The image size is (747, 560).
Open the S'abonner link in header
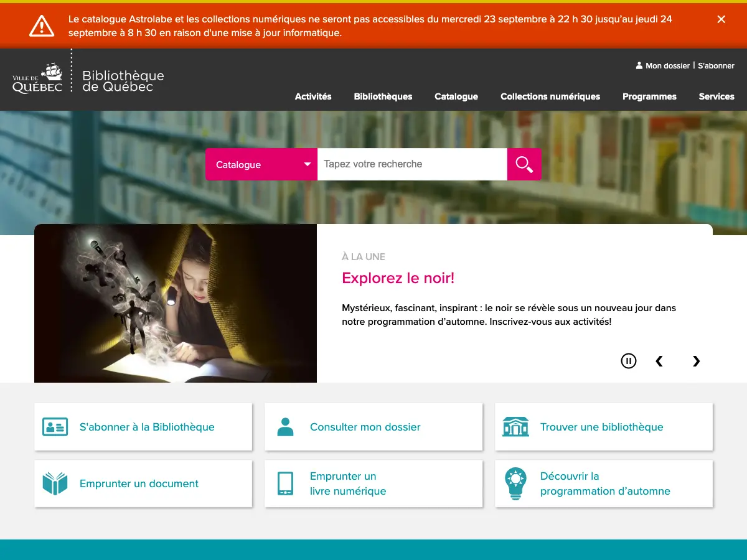pos(716,65)
